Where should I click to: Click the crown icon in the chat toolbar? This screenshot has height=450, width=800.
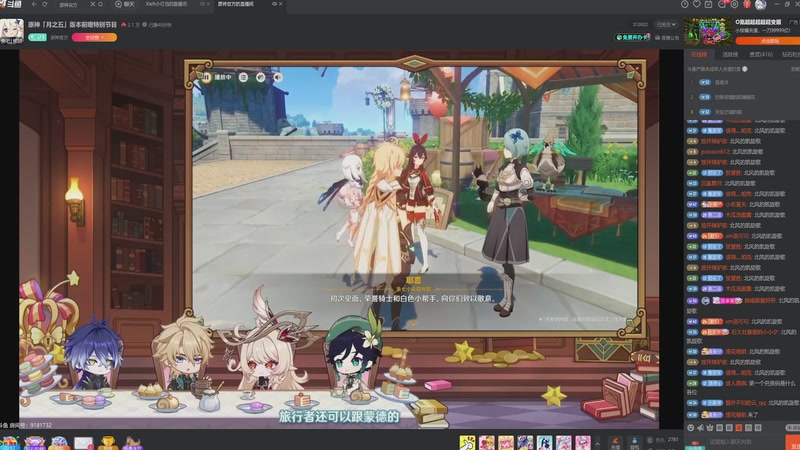(710, 428)
